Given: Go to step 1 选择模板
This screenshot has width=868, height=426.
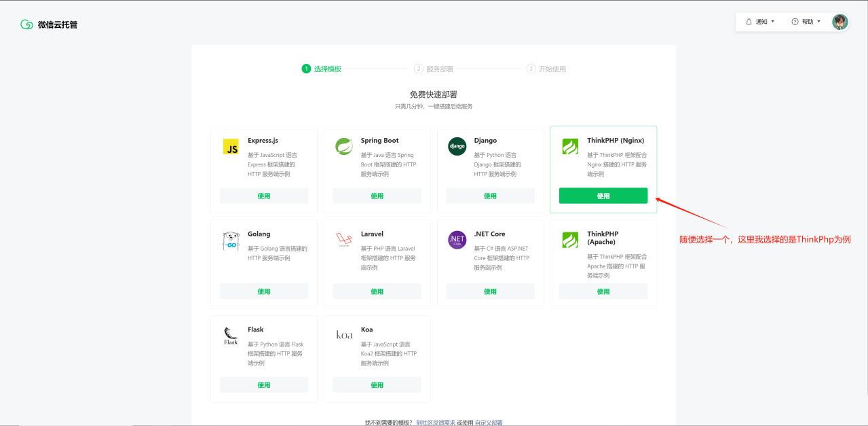Looking at the screenshot, I should (x=322, y=69).
